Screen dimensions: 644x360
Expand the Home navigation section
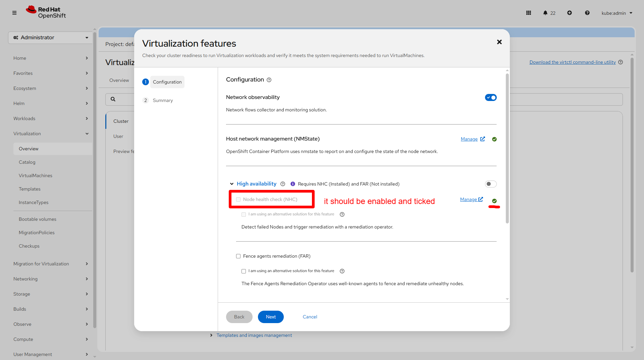tap(51, 58)
